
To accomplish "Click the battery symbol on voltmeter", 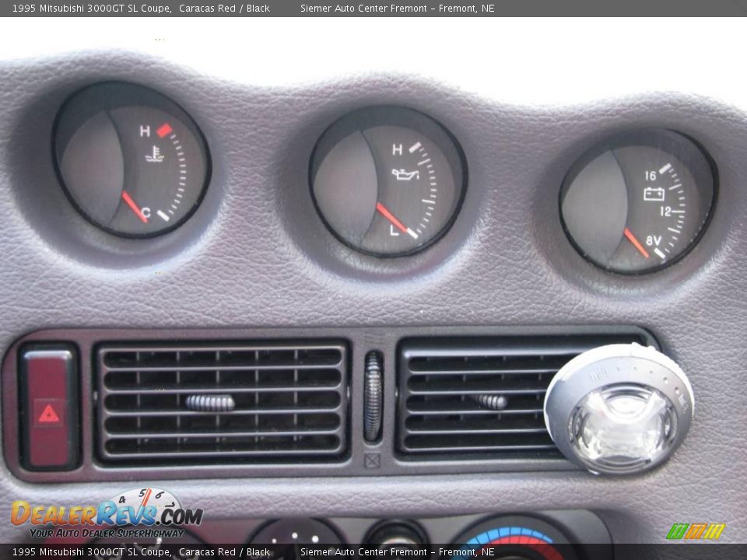I will tap(654, 194).
